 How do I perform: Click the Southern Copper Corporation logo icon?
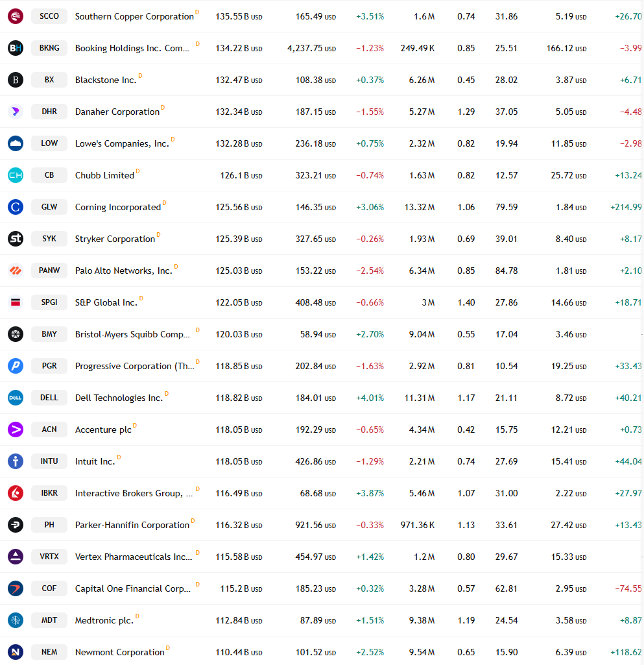tap(16, 16)
